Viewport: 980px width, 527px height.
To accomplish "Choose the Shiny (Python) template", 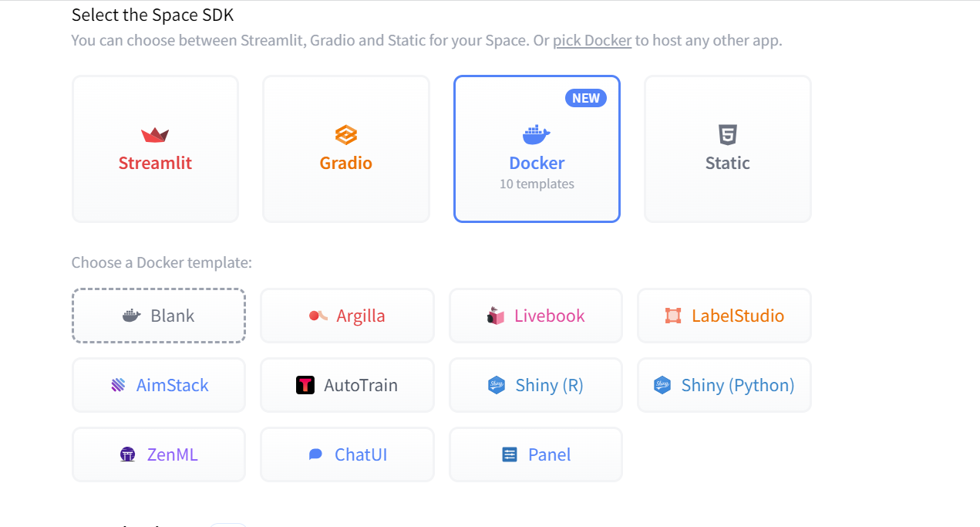I will tap(724, 385).
